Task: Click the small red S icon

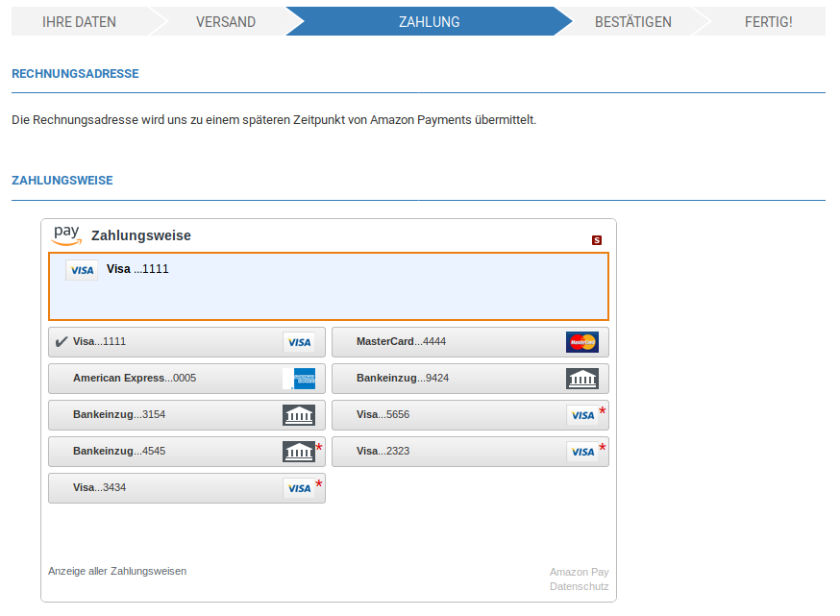Action: pyautogui.click(x=597, y=240)
